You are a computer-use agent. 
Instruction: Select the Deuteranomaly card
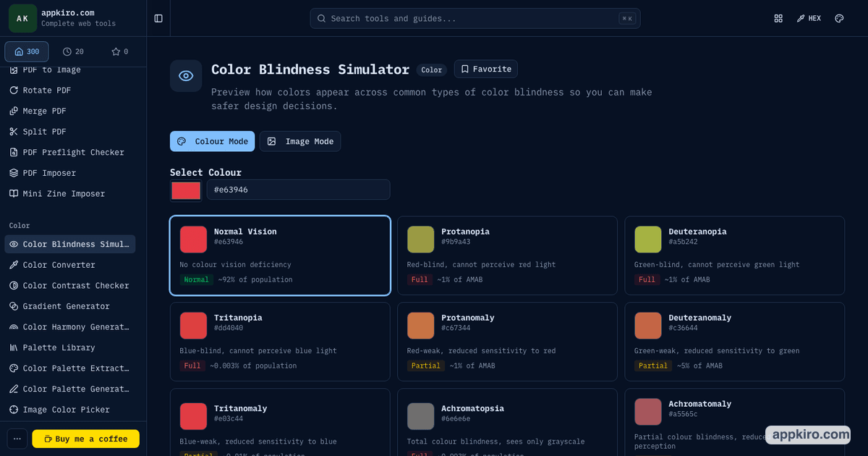tap(735, 342)
